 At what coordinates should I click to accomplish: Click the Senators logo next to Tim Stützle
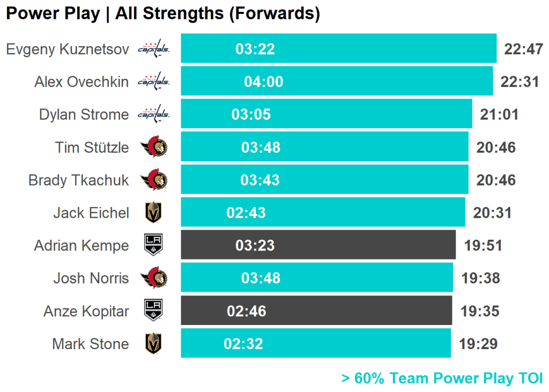click(153, 147)
